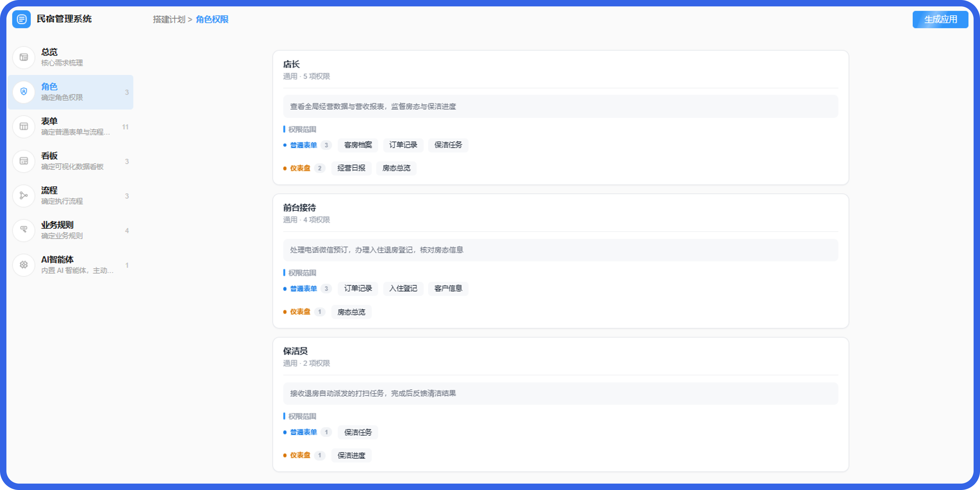980x490 pixels.
Task: Open the 总览 核心需求梳理 step
Action: (71, 57)
